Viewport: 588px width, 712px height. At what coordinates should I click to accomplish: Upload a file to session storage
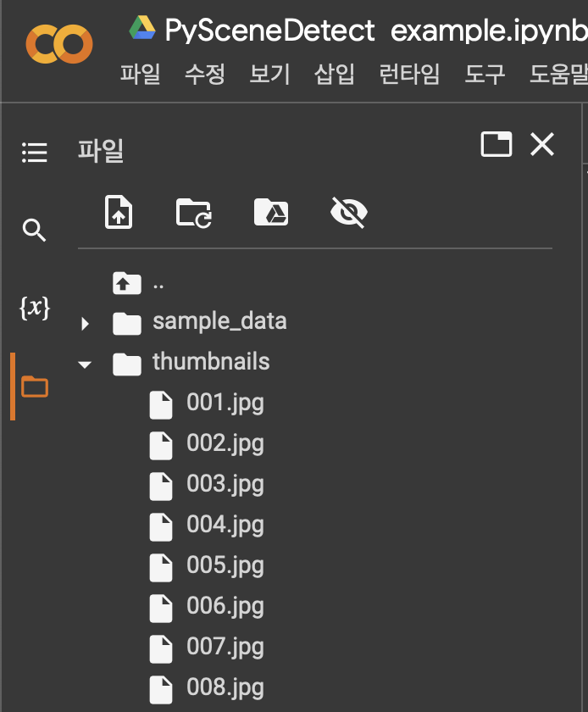[x=119, y=212]
